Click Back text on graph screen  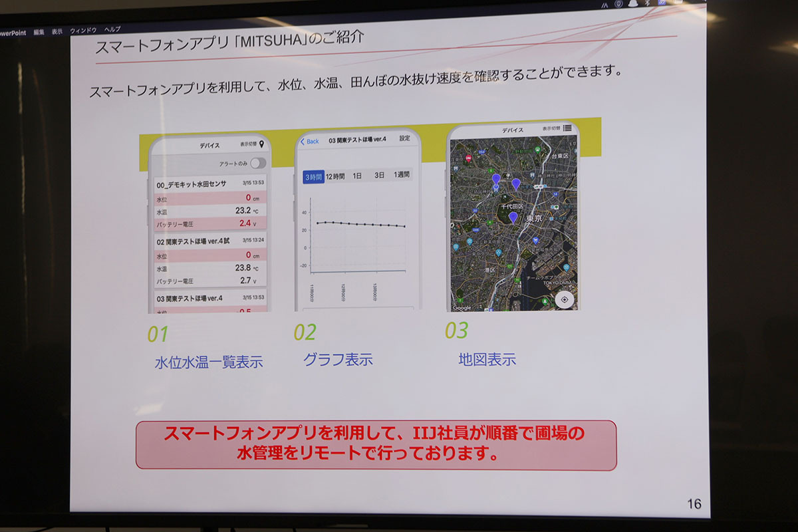[x=313, y=141]
